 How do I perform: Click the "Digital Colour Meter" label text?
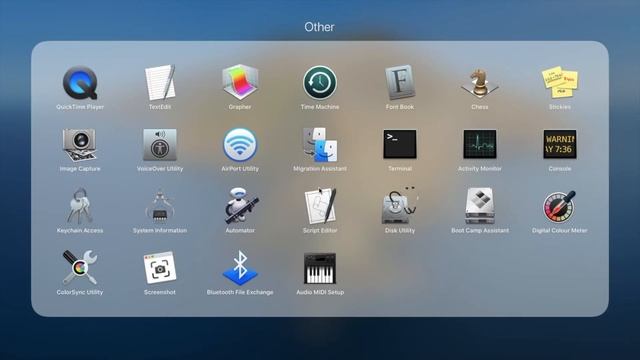(x=560, y=230)
